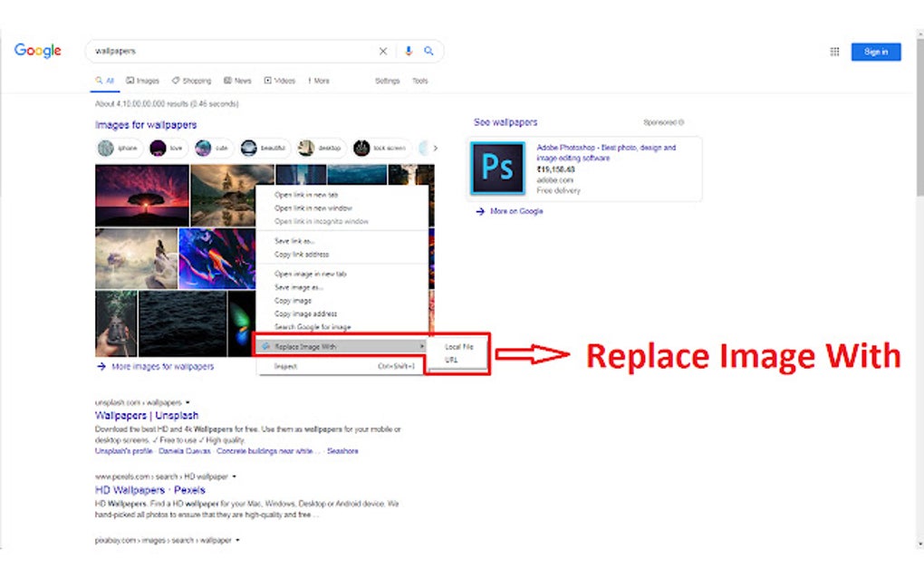Click the right arrow on category chips carousel
This screenshot has width=924, height=578.
[x=435, y=148]
